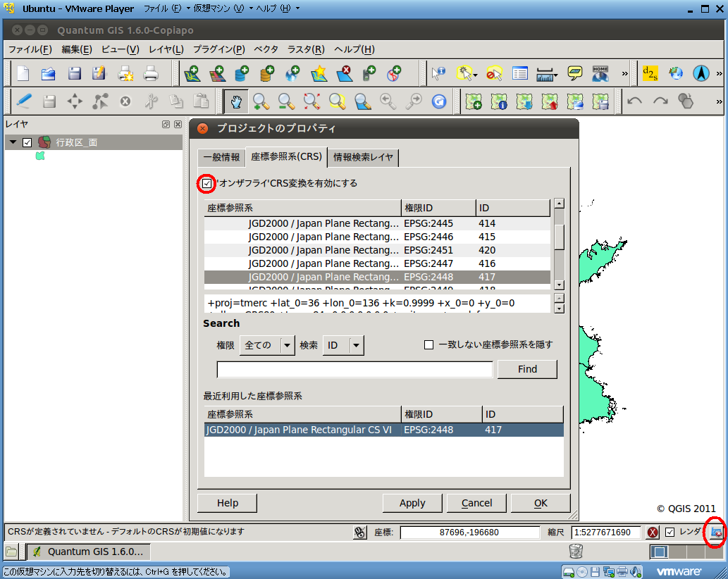Click the Map Tips speech bubble icon
The width and height of the screenshot is (728, 579).
coord(575,73)
